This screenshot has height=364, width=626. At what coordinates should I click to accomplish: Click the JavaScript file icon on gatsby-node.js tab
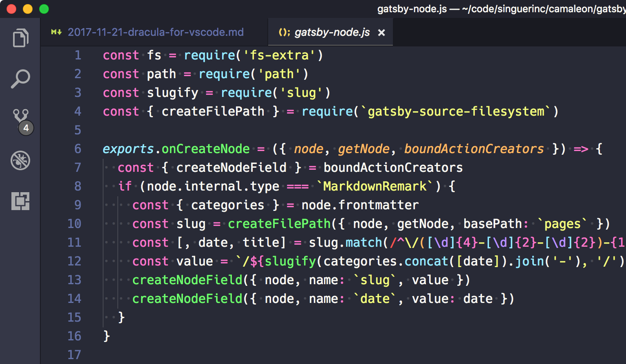click(284, 33)
